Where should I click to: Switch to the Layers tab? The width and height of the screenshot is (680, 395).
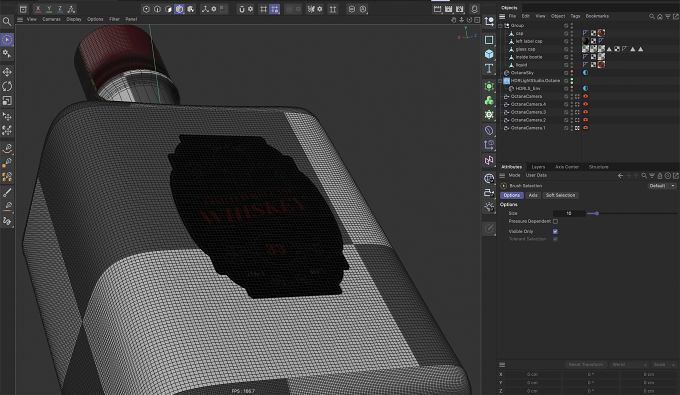[538, 167]
